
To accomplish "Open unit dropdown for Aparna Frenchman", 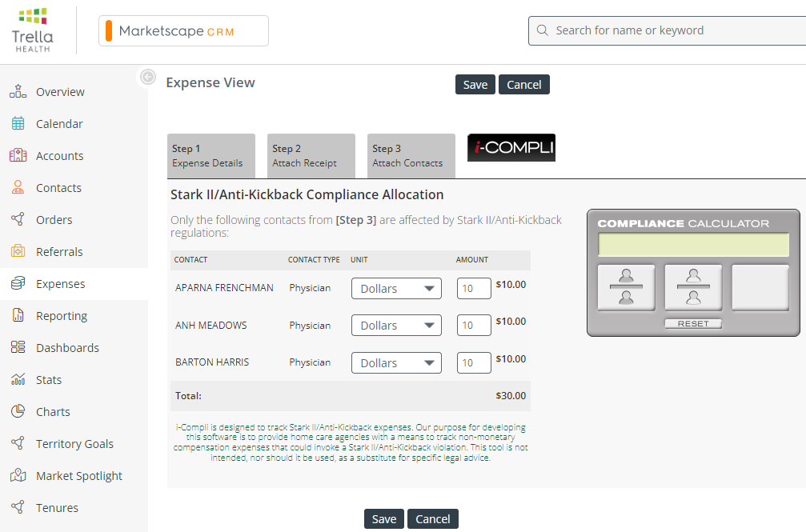I will 396,288.
